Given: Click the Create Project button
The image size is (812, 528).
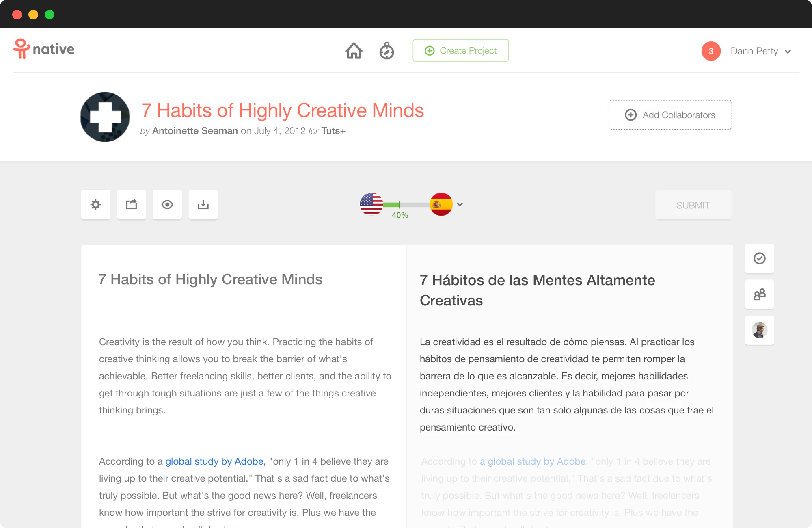Looking at the screenshot, I should 460,50.
